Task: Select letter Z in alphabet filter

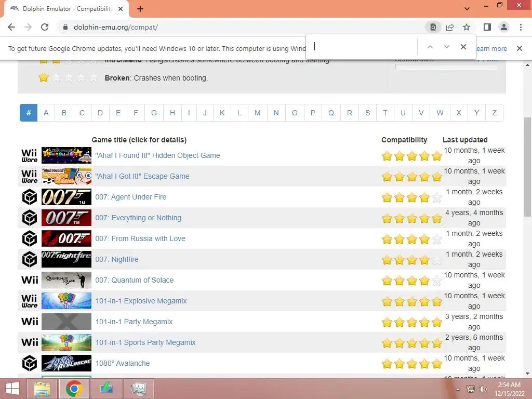Action: tap(495, 113)
